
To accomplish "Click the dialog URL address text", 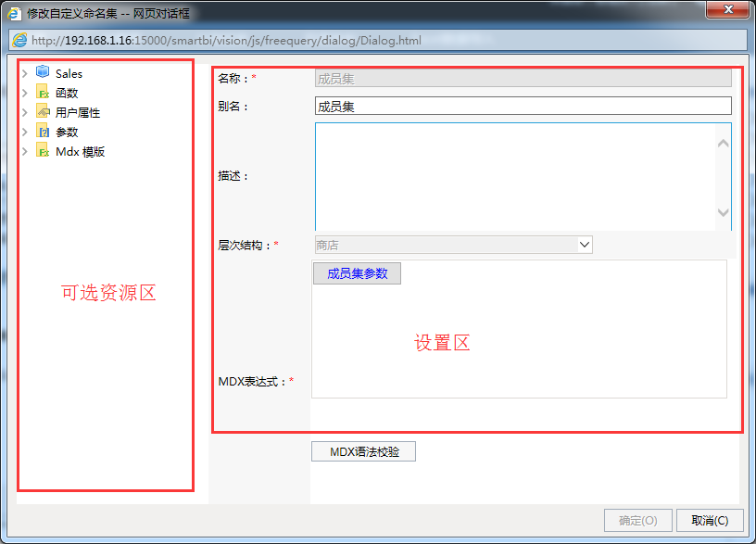I will coord(227,41).
